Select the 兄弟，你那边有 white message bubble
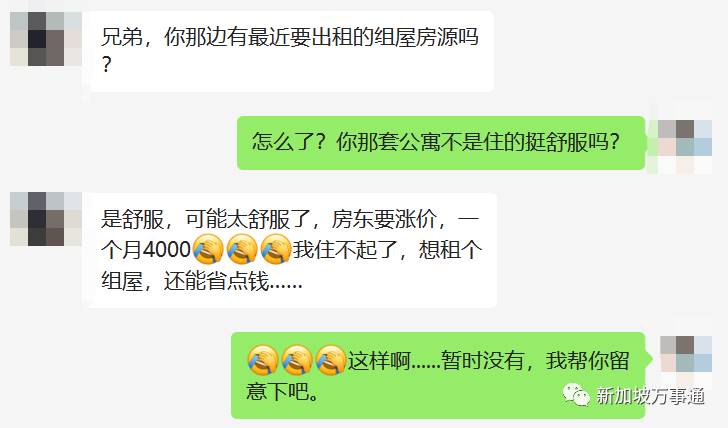 (289, 51)
